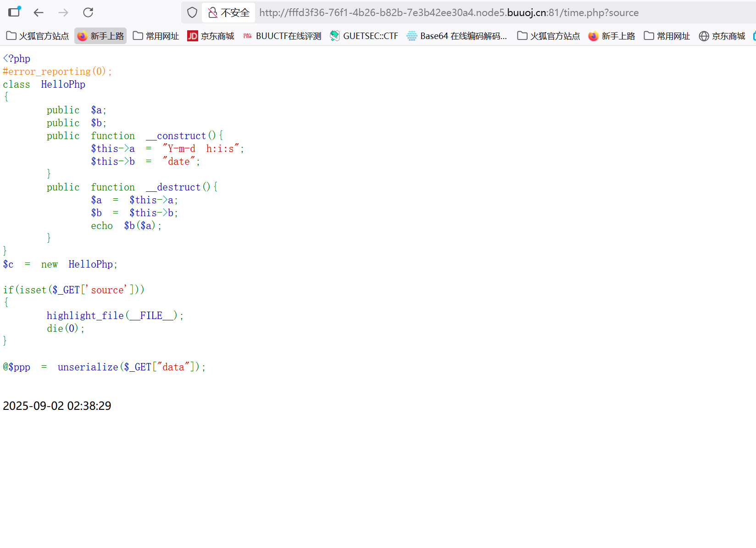This screenshot has width=756, height=548.
Task: Open second 火狐官方站点 bookmark folder
Action: click(x=549, y=36)
